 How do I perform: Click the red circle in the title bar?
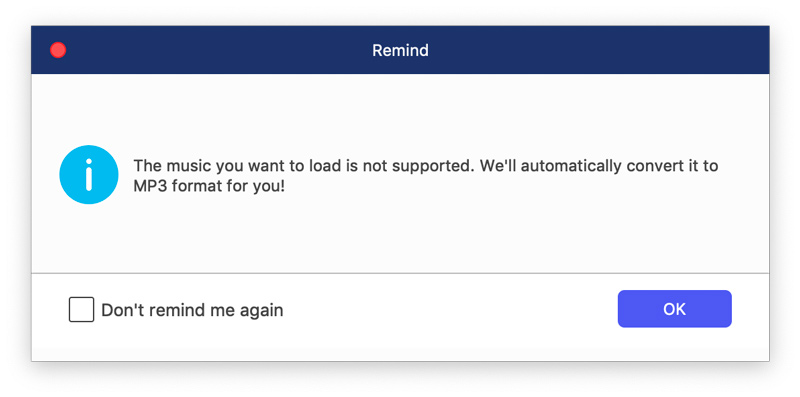[x=58, y=50]
